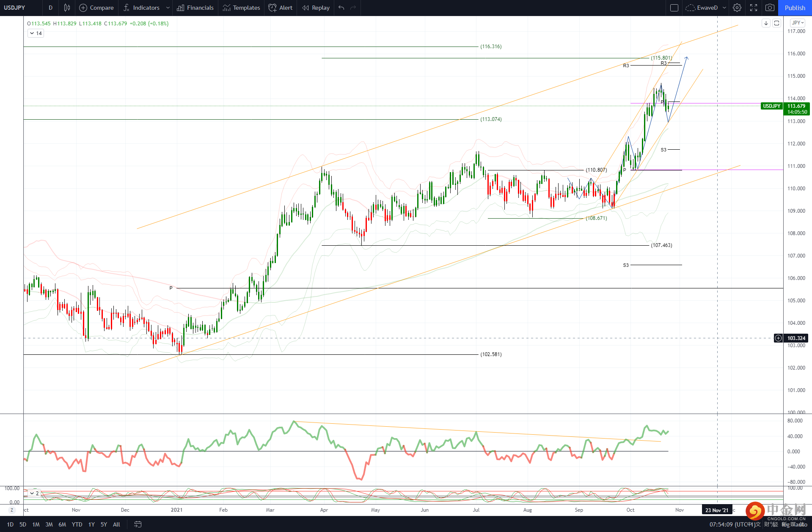Open the JPY currency dropdown
The width and height of the screenshot is (812, 532).
tap(798, 23)
